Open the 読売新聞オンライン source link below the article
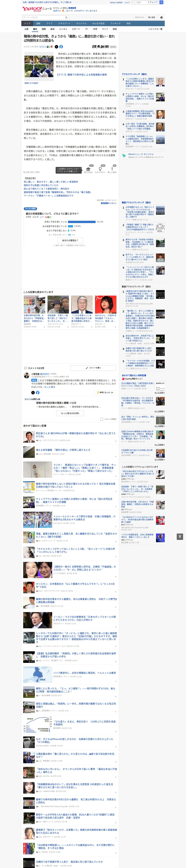Viewport: 186px width, 868px height. pos(108,203)
